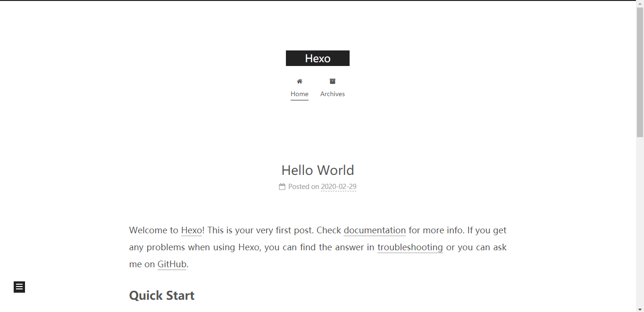The width and height of the screenshot is (644, 312).
Task: Click the calendar icon beside Posted on
Action: 282,187
